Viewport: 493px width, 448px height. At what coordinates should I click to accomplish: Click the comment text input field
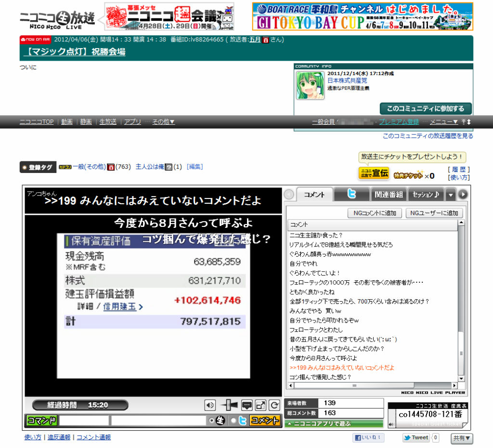(159, 421)
